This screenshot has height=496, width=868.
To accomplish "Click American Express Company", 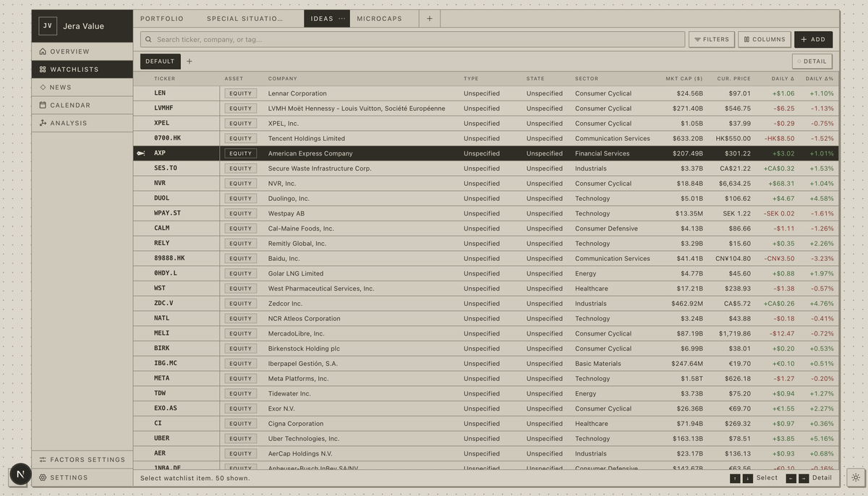I will coord(310,153).
